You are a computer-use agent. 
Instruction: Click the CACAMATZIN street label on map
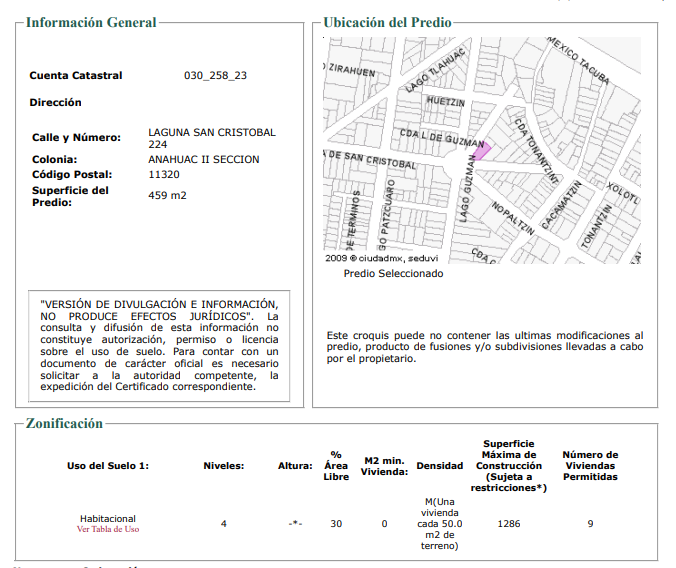(x=561, y=205)
